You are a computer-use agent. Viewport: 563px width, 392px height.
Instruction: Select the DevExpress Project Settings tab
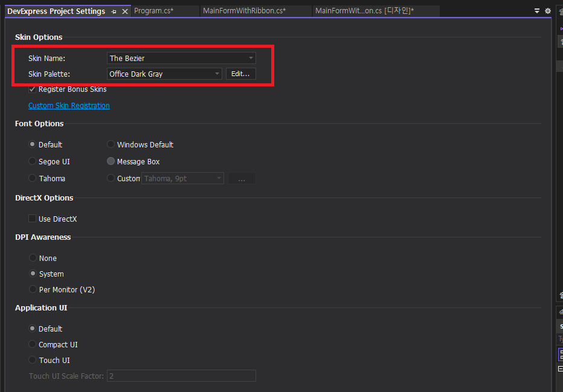pos(56,11)
